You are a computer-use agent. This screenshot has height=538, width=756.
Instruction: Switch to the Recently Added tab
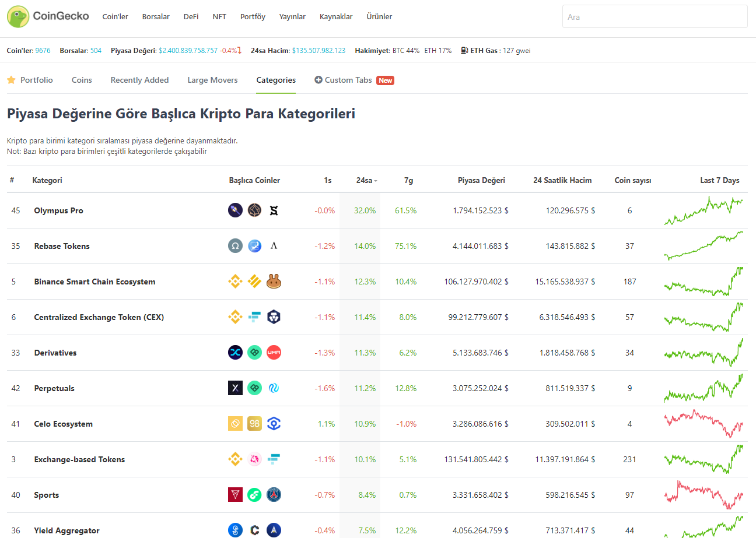(x=139, y=80)
